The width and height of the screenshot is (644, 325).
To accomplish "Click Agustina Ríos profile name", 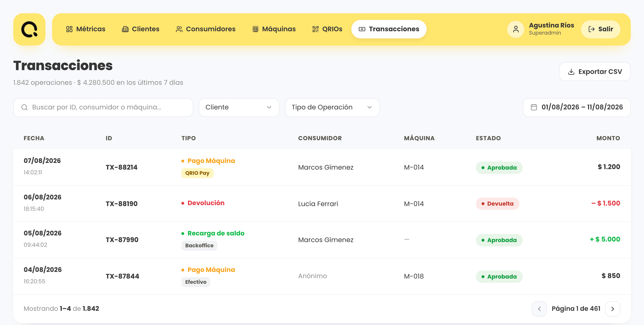I will (x=551, y=25).
